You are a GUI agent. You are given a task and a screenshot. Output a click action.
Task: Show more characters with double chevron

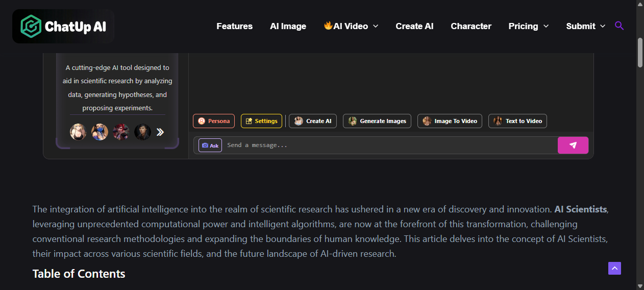point(160,132)
